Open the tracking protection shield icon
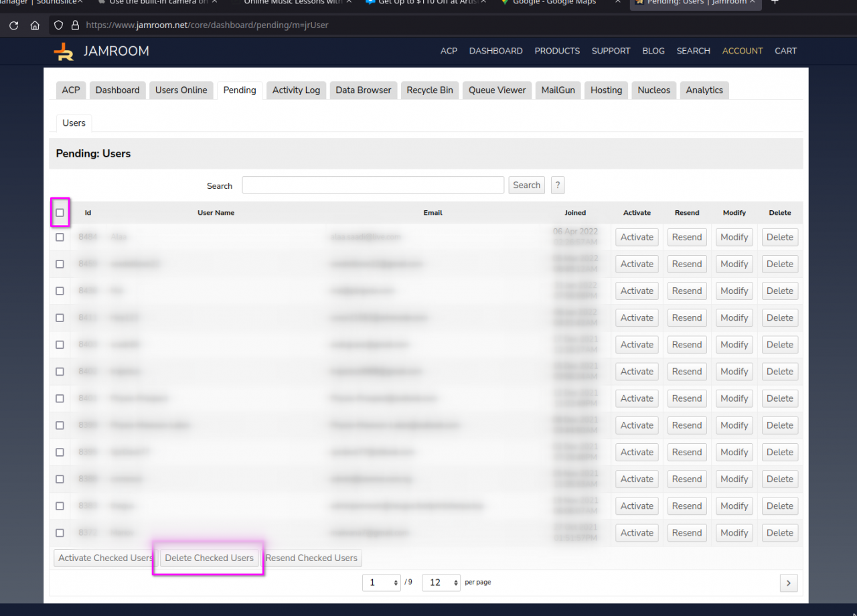 pos(58,25)
